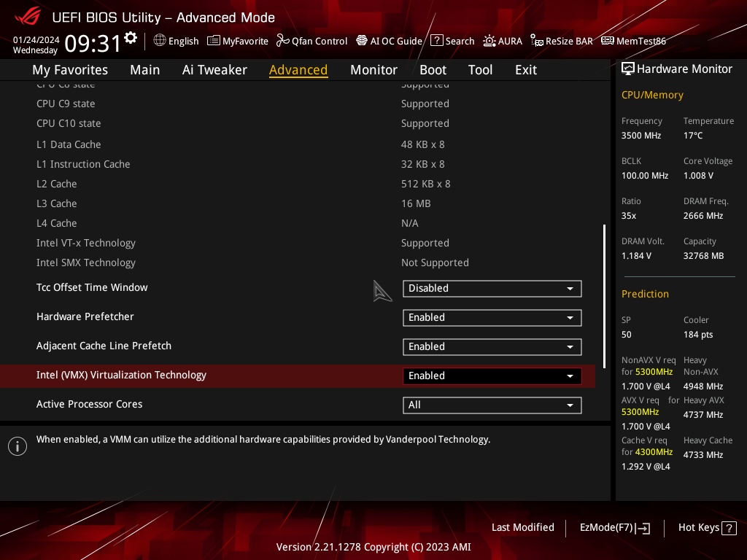Switch to the Ai Tweaker tab
Screen dimensions: 747x560
[x=214, y=70]
